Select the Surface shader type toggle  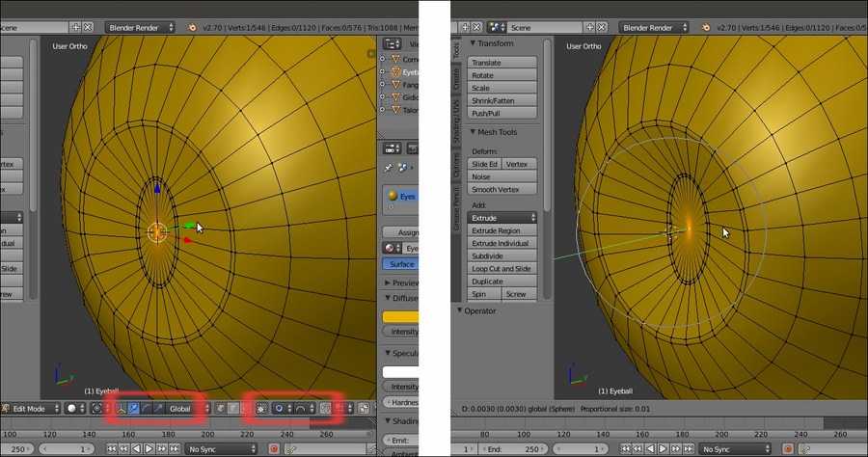pos(401,263)
